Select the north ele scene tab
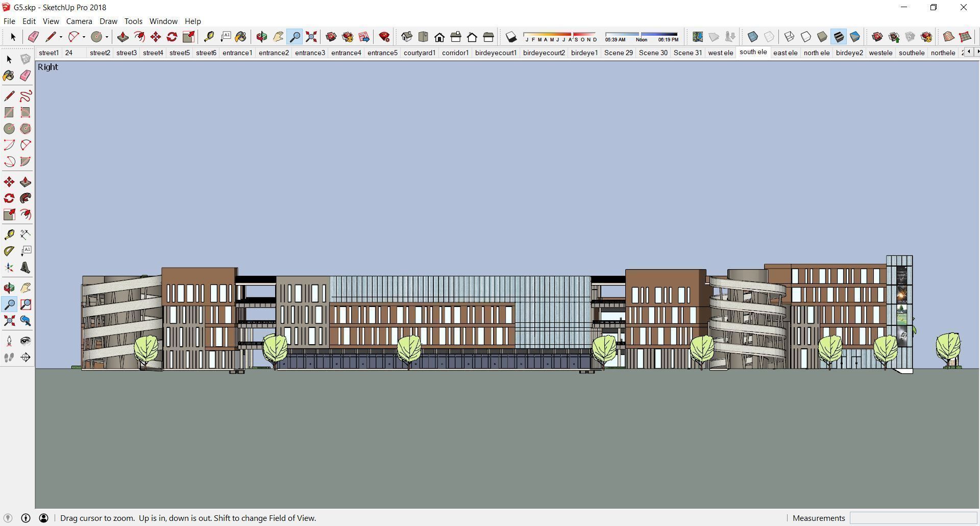This screenshot has width=980, height=526. pyautogui.click(x=817, y=53)
